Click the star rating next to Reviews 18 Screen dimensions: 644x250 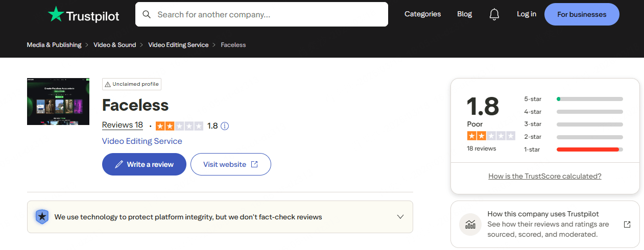[179, 126]
